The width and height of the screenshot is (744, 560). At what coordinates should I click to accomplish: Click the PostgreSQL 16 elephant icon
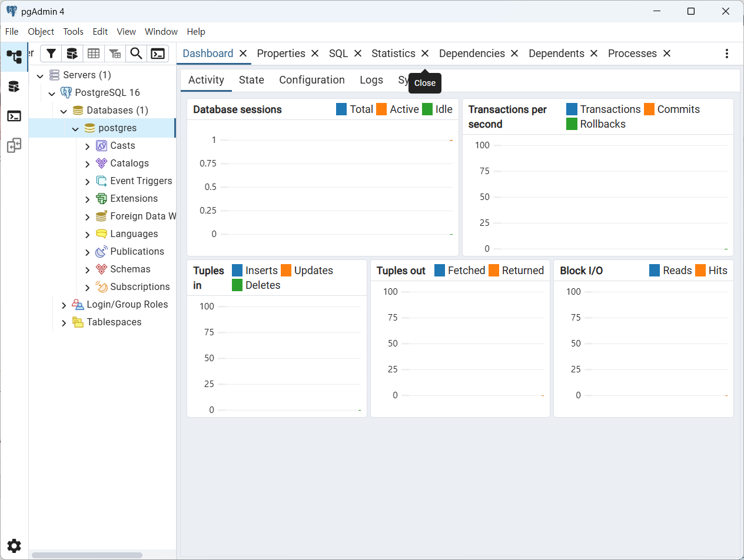[x=66, y=93]
